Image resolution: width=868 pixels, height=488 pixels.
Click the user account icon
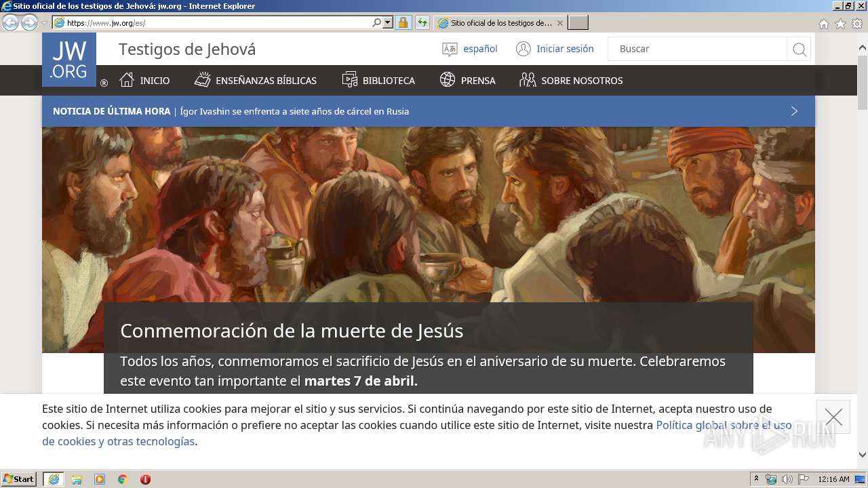(523, 49)
